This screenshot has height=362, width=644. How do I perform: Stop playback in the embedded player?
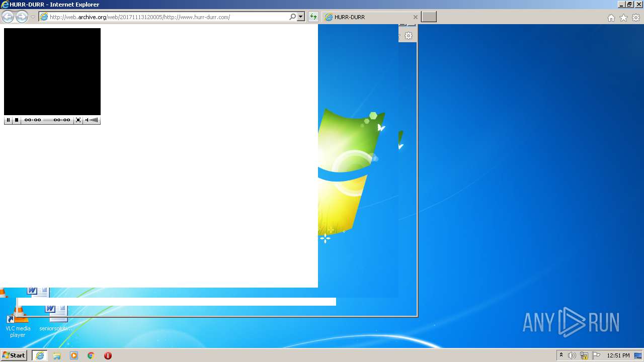pos(17,120)
